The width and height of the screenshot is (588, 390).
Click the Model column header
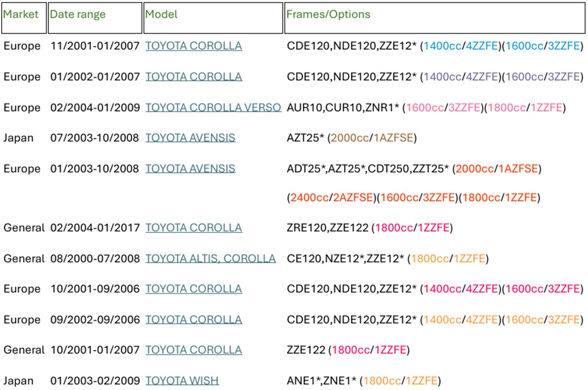coord(213,17)
